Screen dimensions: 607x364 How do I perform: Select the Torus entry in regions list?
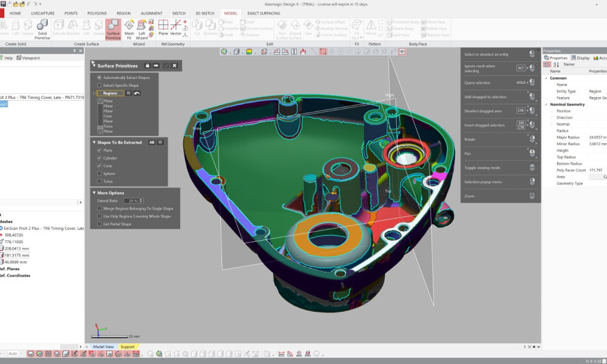(x=108, y=126)
